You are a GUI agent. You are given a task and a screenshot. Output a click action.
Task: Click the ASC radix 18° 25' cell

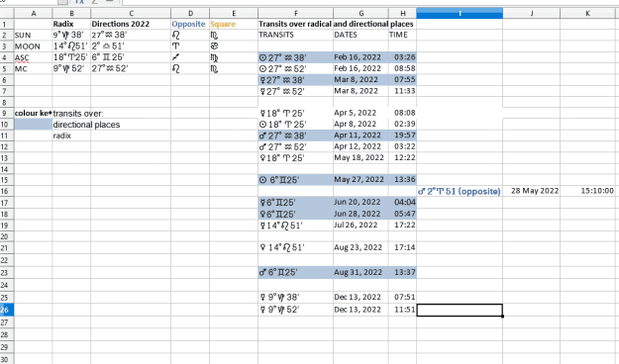[x=71, y=57]
